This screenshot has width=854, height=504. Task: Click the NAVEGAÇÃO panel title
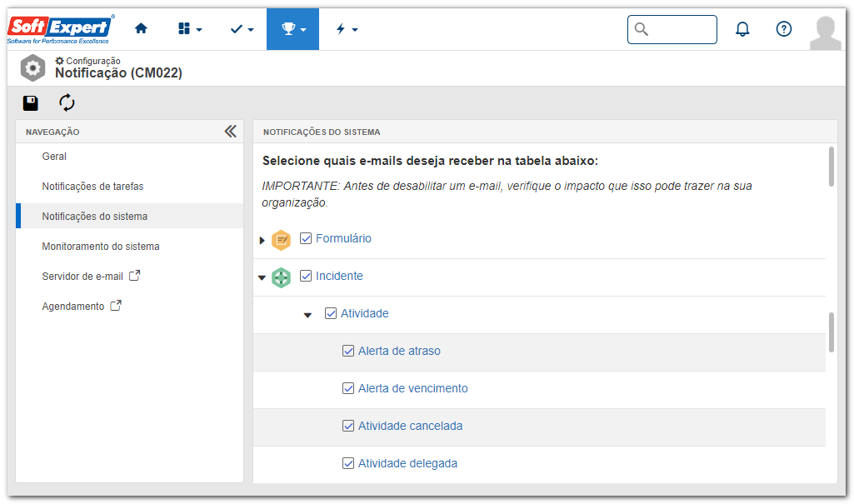(x=52, y=132)
